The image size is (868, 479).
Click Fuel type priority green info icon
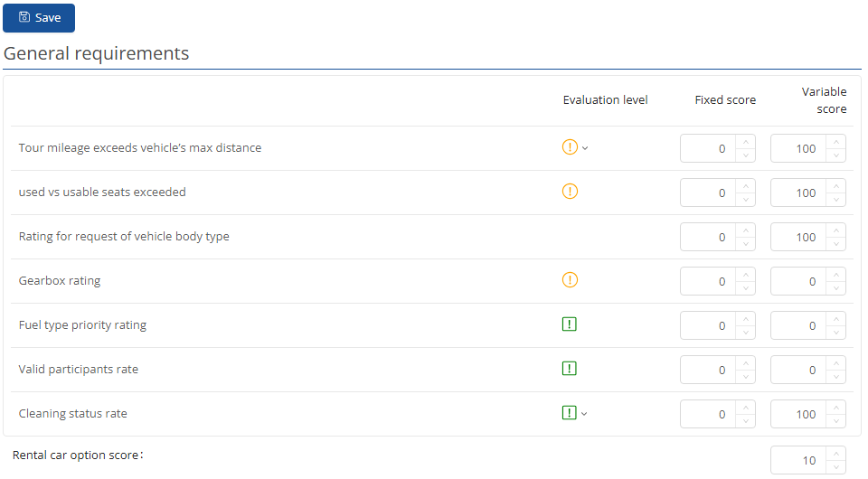click(570, 324)
